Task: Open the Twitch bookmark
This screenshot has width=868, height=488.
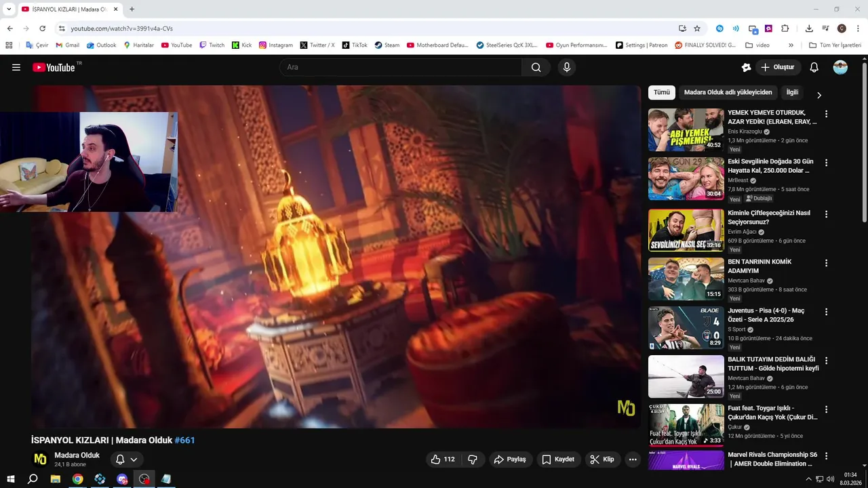Action: pos(212,45)
